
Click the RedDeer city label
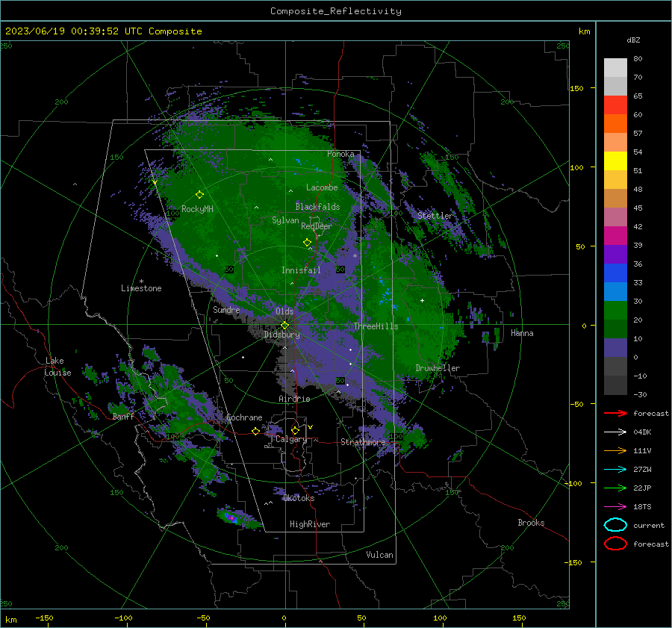point(317,226)
